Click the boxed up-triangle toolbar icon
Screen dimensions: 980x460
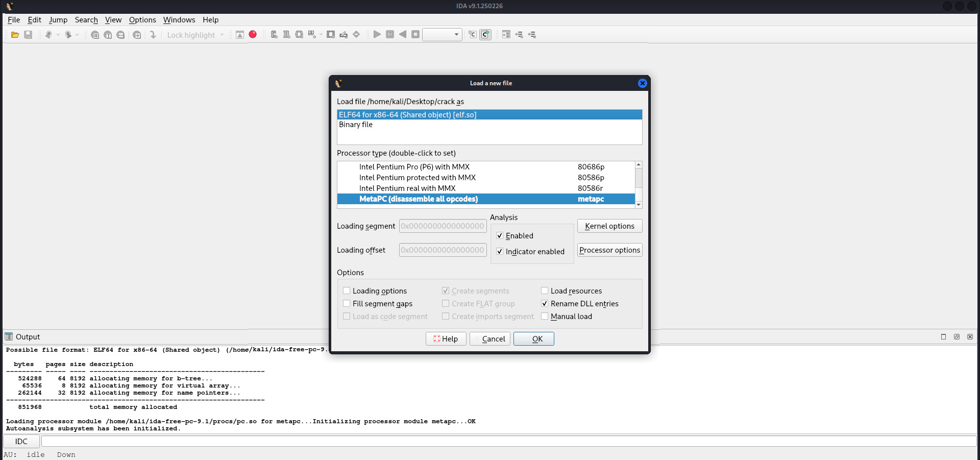click(x=240, y=35)
